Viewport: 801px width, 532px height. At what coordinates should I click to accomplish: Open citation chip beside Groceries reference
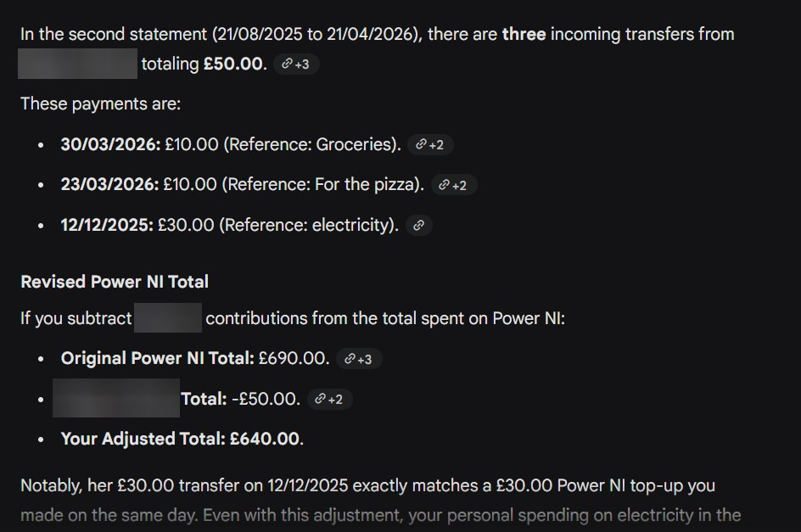tap(430, 144)
